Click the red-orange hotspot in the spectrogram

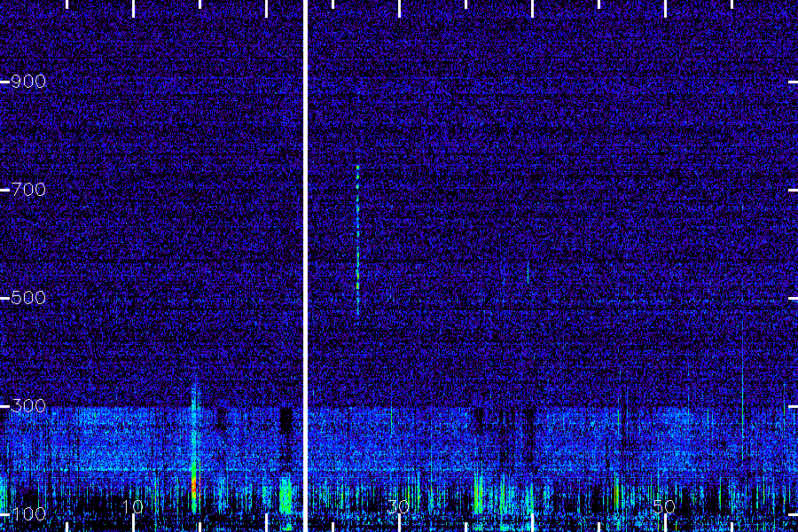click(x=193, y=485)
